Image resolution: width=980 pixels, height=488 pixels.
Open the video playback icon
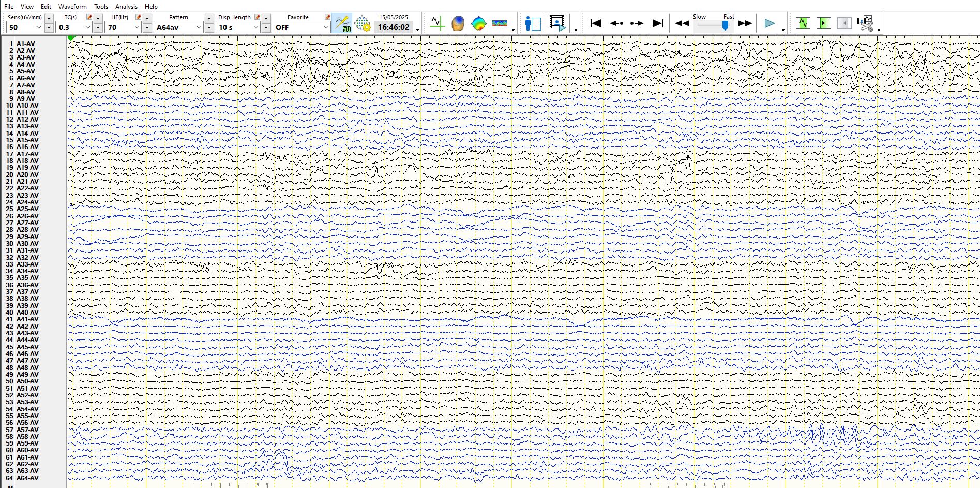coord(557,23)
